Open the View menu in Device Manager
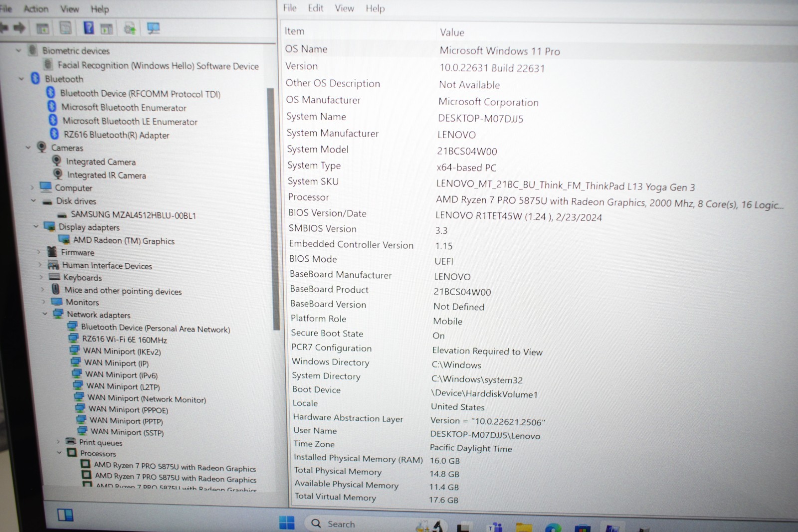Screen dimensions: 798x532 tap(70, 9)
